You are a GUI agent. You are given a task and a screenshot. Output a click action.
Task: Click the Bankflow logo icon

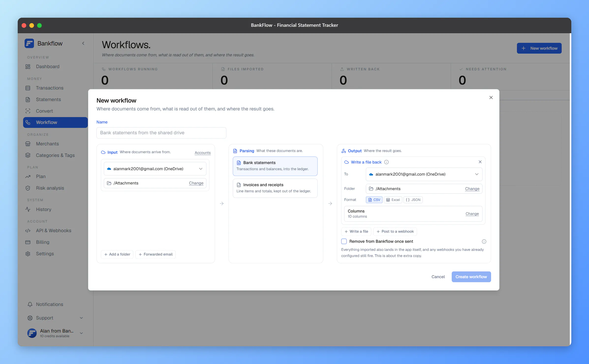coord(29,44)
